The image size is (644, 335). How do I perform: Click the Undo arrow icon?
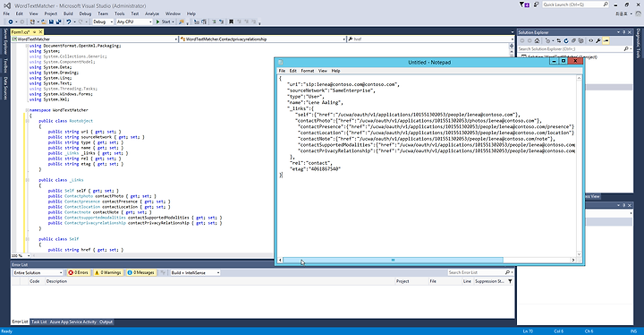click(69, 21)
